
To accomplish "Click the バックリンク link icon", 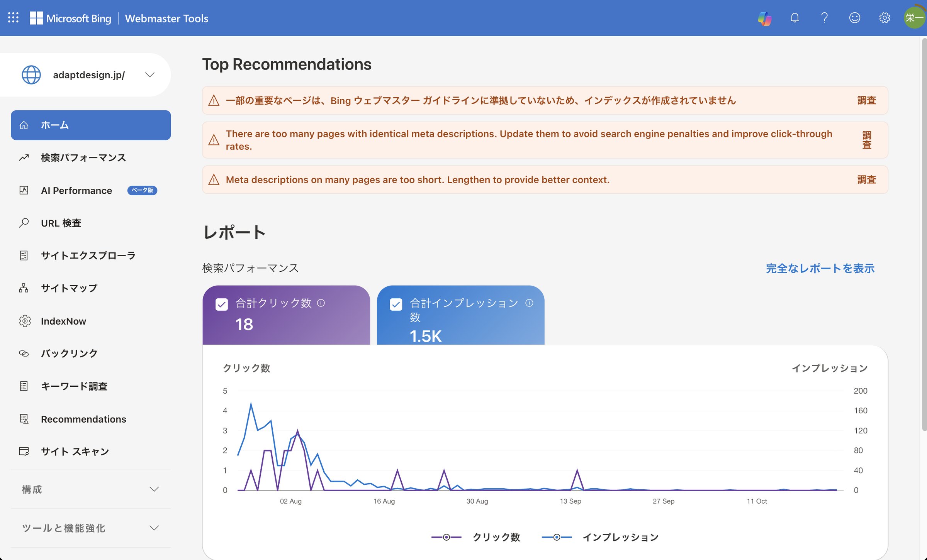I will pos(24,354).
